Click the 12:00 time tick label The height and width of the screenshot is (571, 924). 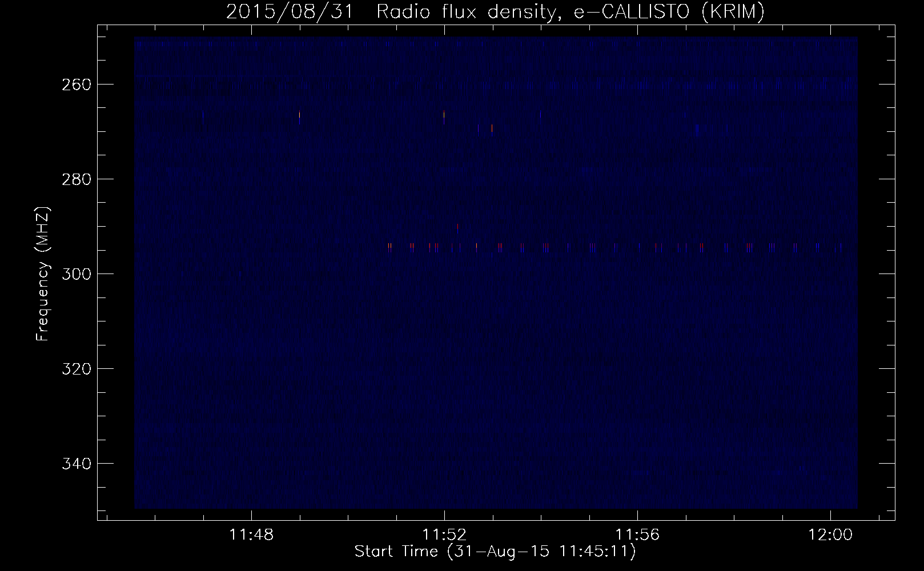coord(830,535)
